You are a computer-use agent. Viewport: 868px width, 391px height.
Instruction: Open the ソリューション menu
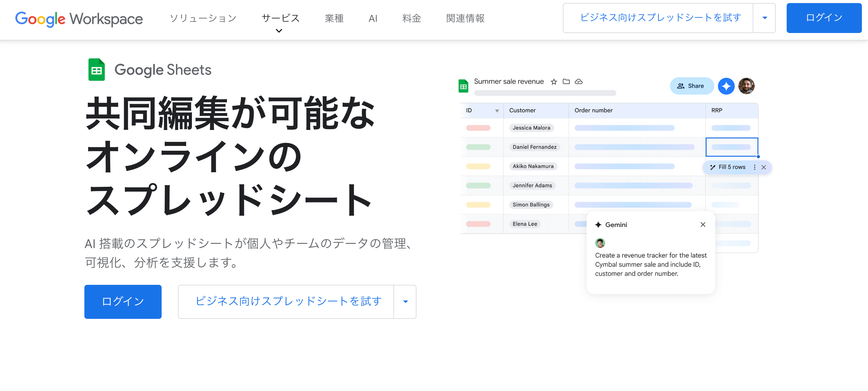point(203,18)
